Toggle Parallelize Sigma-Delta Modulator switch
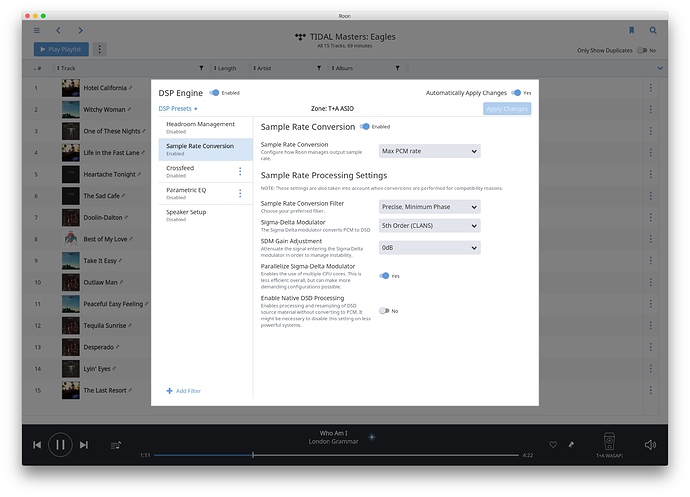 click(384, 276)
